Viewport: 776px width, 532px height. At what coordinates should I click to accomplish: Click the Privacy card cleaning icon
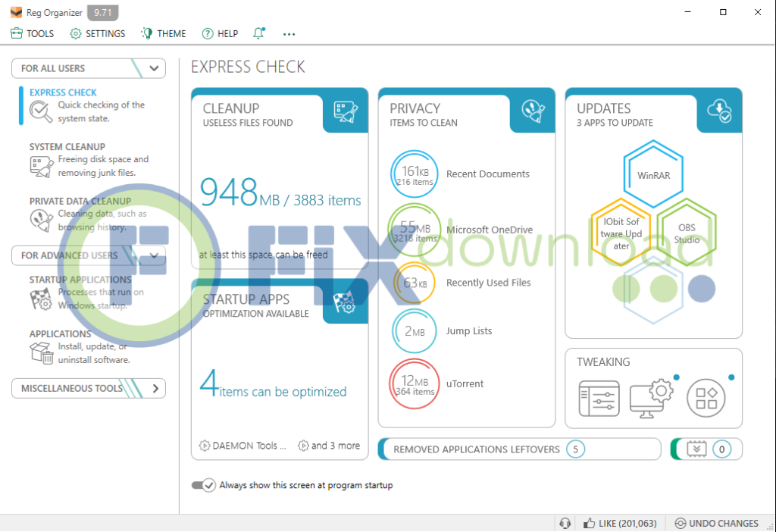533,111
